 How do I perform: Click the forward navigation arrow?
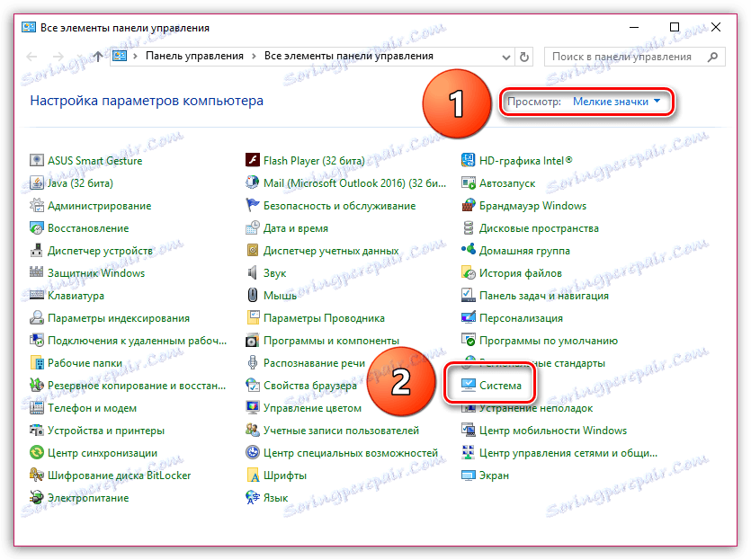58,57
